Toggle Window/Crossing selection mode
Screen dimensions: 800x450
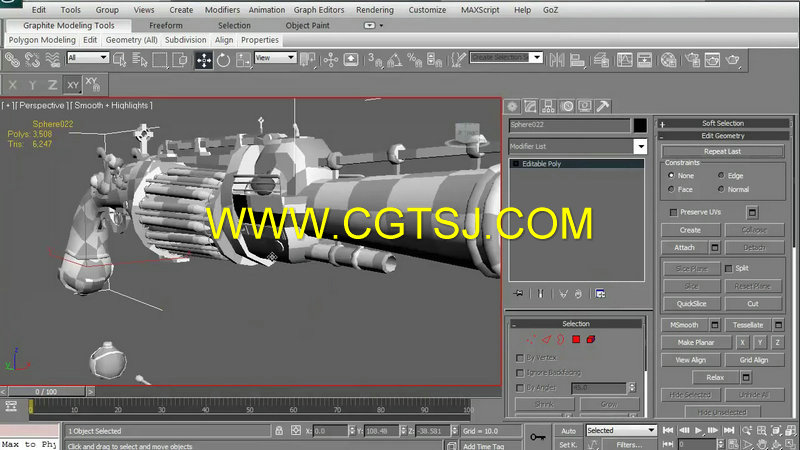(180, 60)
